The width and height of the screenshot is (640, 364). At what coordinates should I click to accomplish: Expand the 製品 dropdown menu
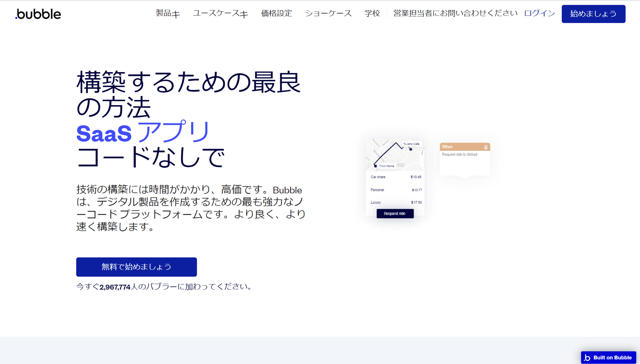168,13
